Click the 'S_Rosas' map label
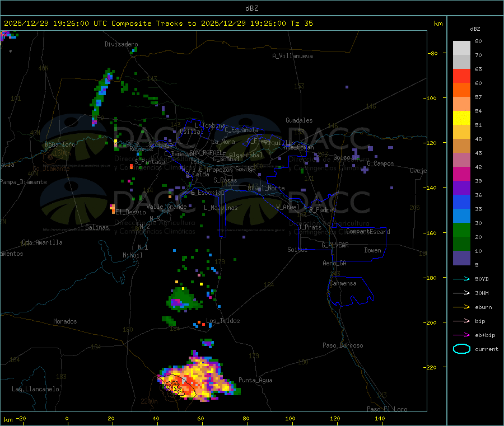504x426 pixels. pos(225,180)
